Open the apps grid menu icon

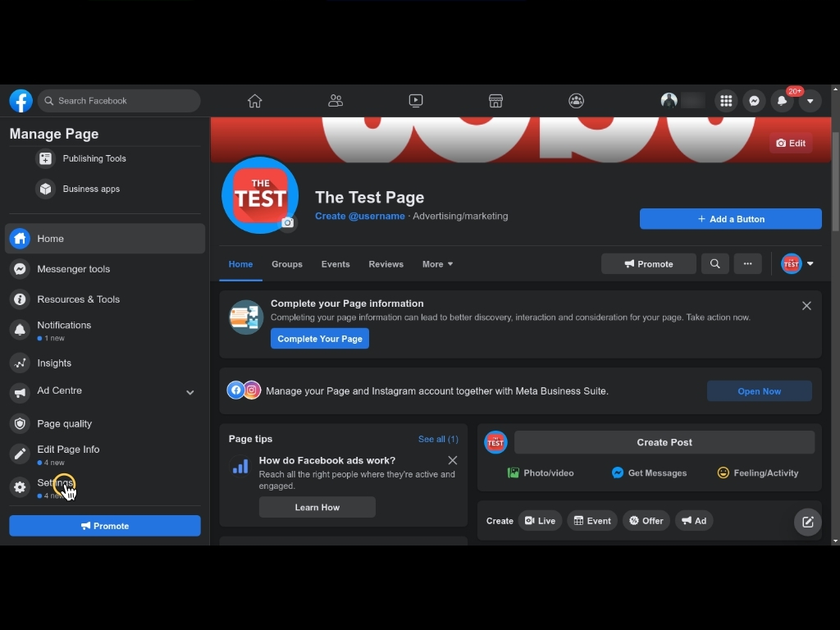click(x=726, y=101)
